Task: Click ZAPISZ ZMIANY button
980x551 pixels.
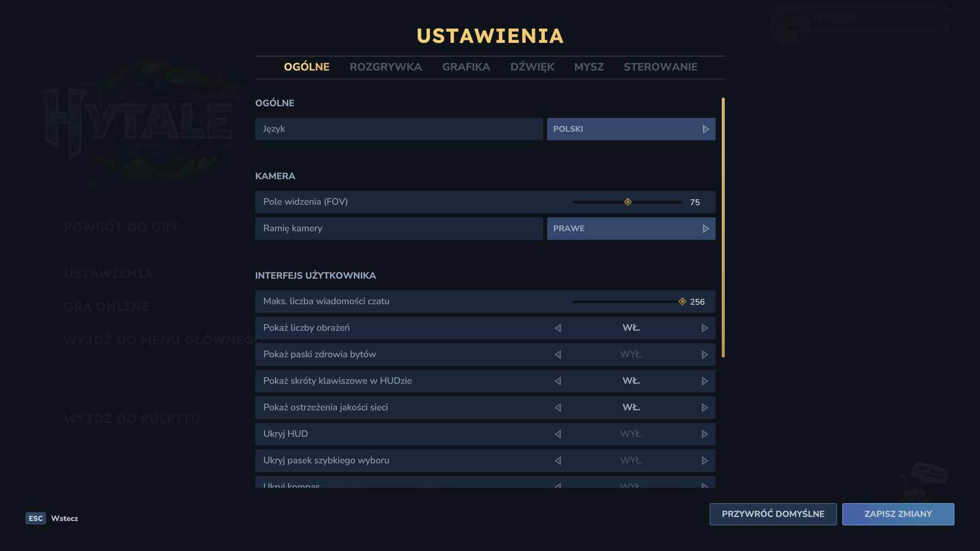Action: click(x=898, y=514)
